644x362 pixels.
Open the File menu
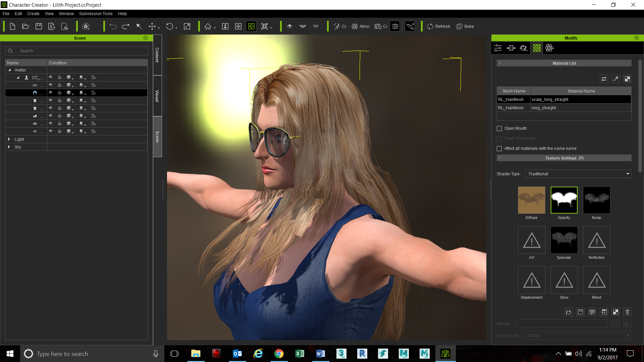[6, 13]
